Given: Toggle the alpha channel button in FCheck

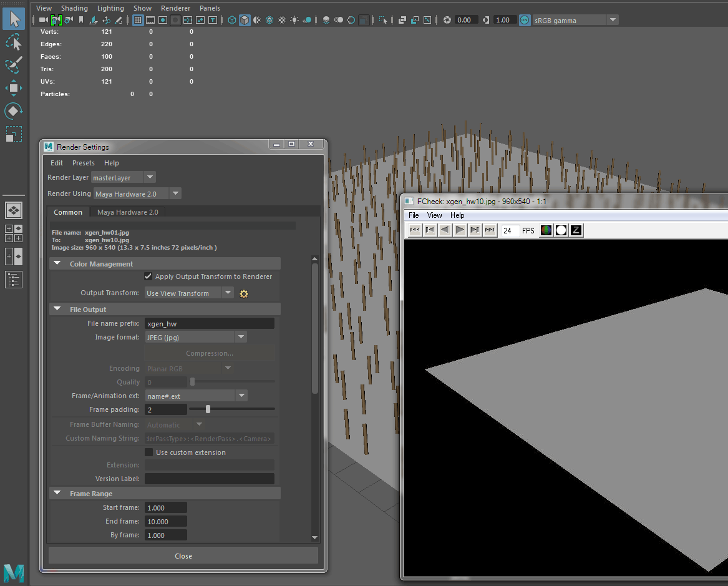Looking at the screenshot, I should (x=561, y=230).
